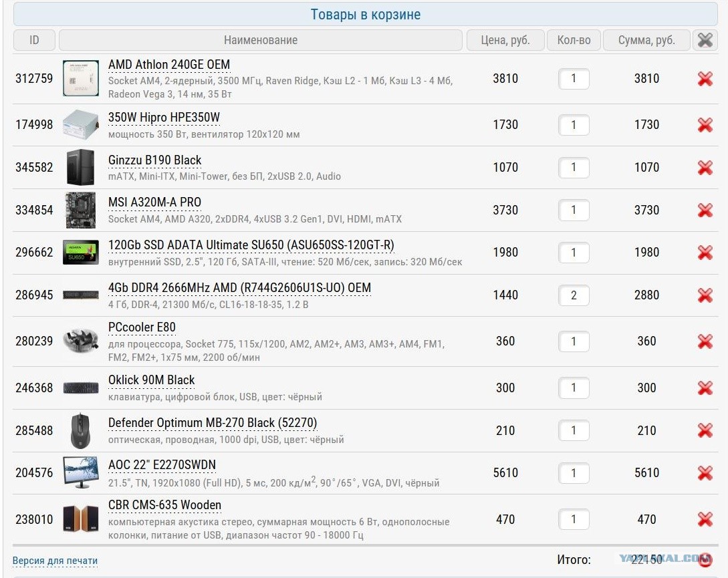Open PCcooler E80 product link
The width and height of the screenshot is (728, 578).
tap(142, 327)
